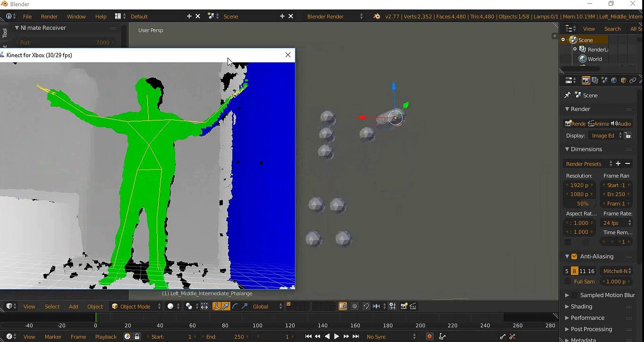
Task: Expand RenderLayers tree item in Outliner
Action: click(575, 49)
